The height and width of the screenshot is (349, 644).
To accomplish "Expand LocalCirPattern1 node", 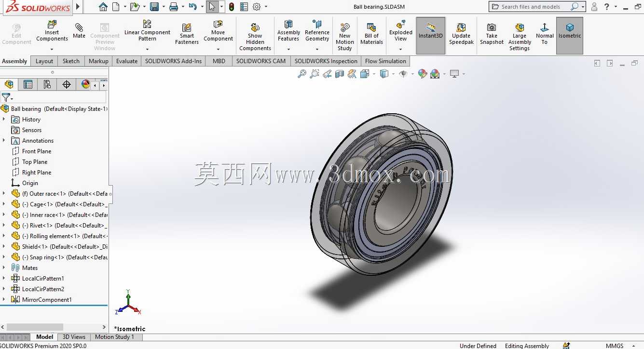I will pos(4,278).
